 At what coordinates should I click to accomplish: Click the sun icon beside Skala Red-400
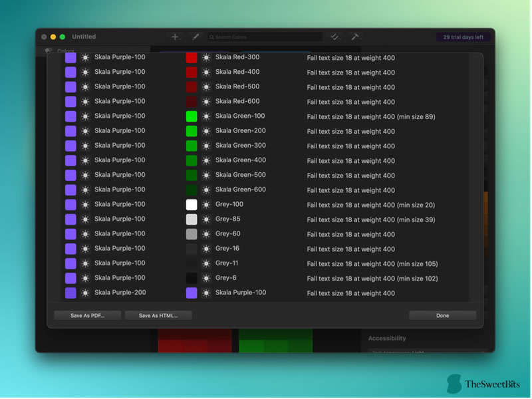click(x=206, y=72)
